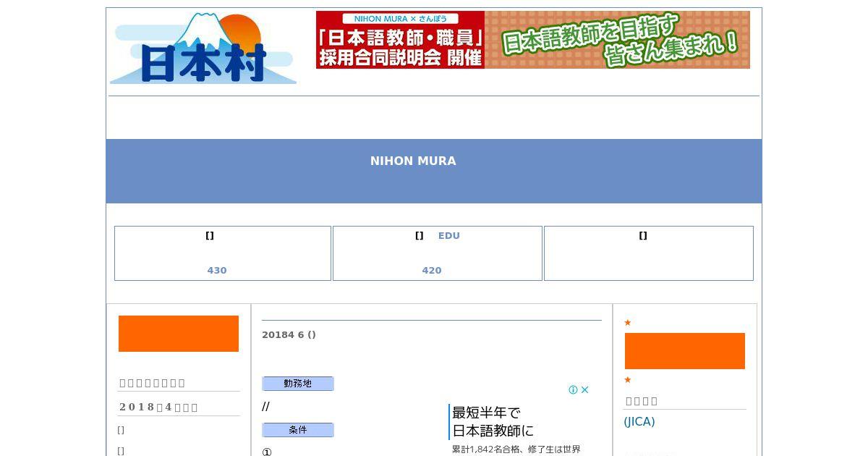
Task: Open the 420 link in the middle box
Action: click(x=432, y=270)
